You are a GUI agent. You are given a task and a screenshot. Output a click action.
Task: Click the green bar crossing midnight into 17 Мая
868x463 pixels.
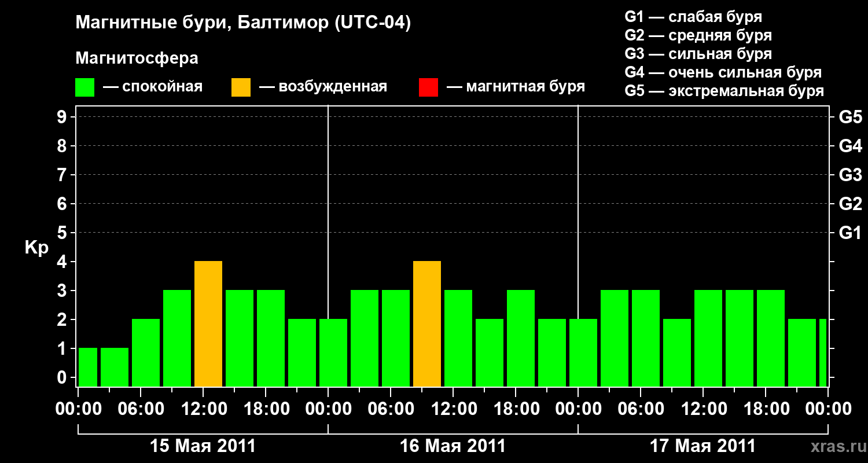tap(583, 353)
